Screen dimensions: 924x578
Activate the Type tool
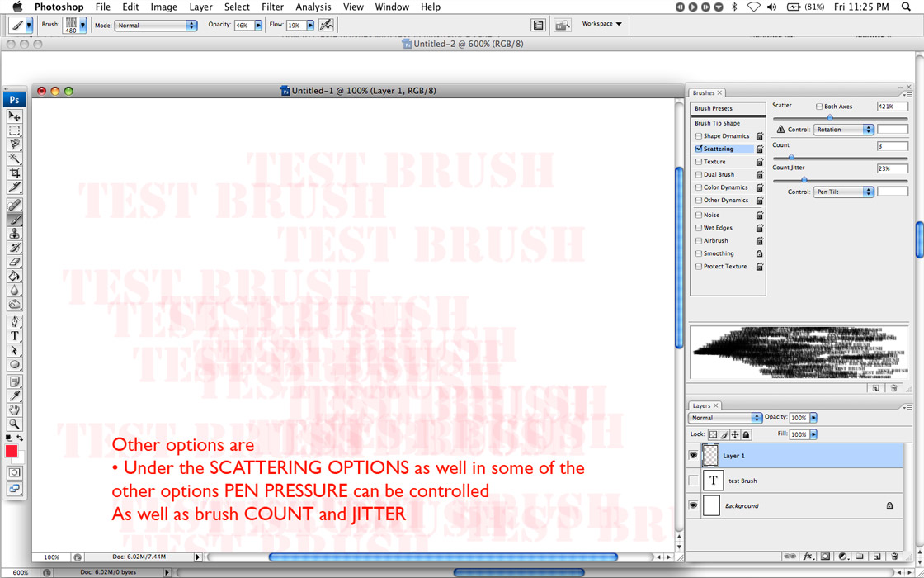[15, 336]
